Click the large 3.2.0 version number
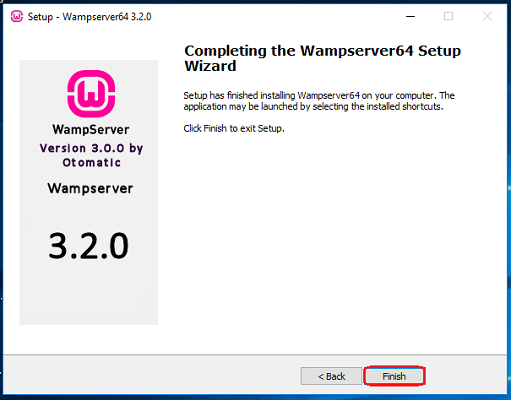 click(x=88, y=246)
